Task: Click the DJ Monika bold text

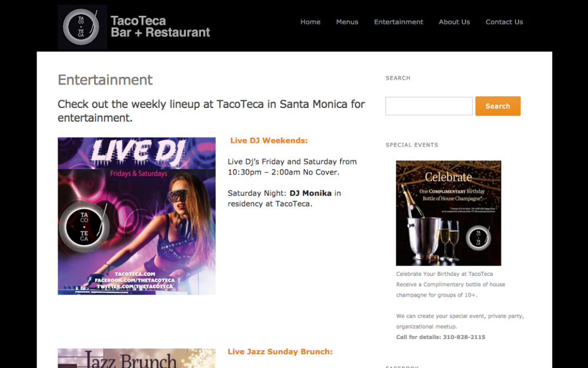Action: [x=310, y=193]
